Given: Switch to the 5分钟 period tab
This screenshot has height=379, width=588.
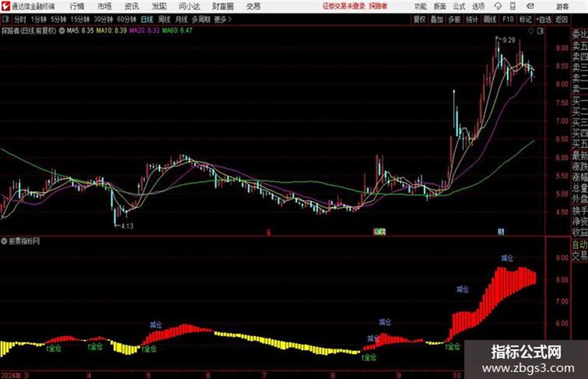Looking at the screenshot, I should tap(58, 19).
